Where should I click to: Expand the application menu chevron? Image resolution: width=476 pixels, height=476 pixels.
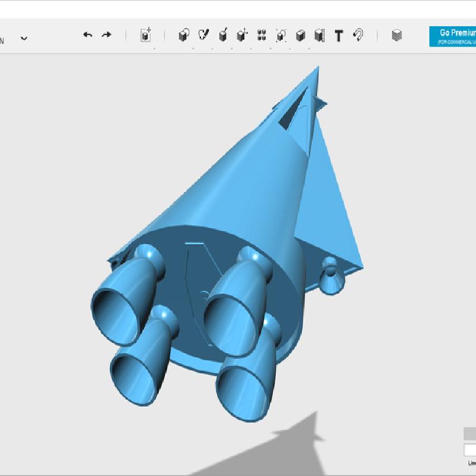click(x=24, y=38)
